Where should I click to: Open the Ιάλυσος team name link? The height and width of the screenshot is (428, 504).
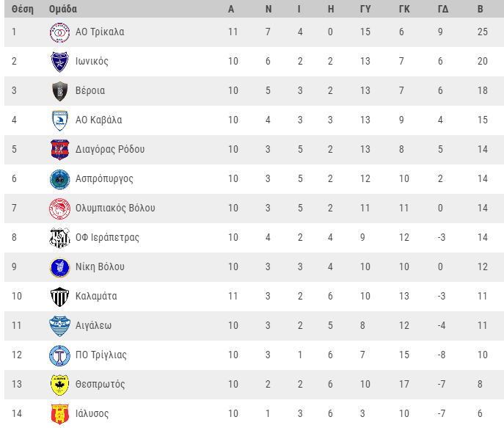[92, 413]
